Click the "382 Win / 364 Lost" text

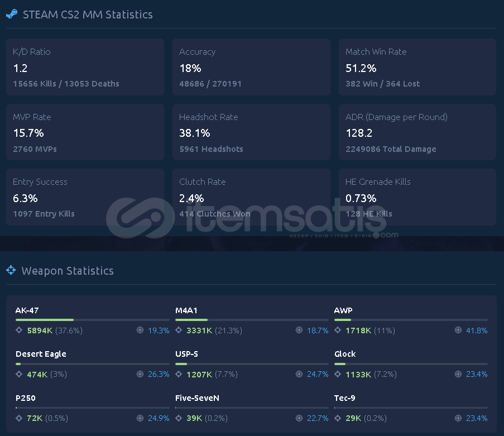[383, 84]
